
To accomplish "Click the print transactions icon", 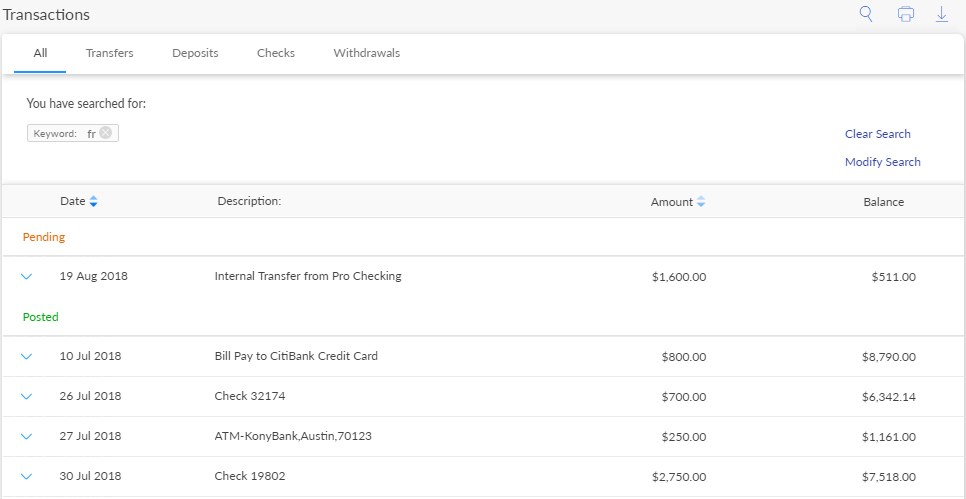I will tap(905, 14).
